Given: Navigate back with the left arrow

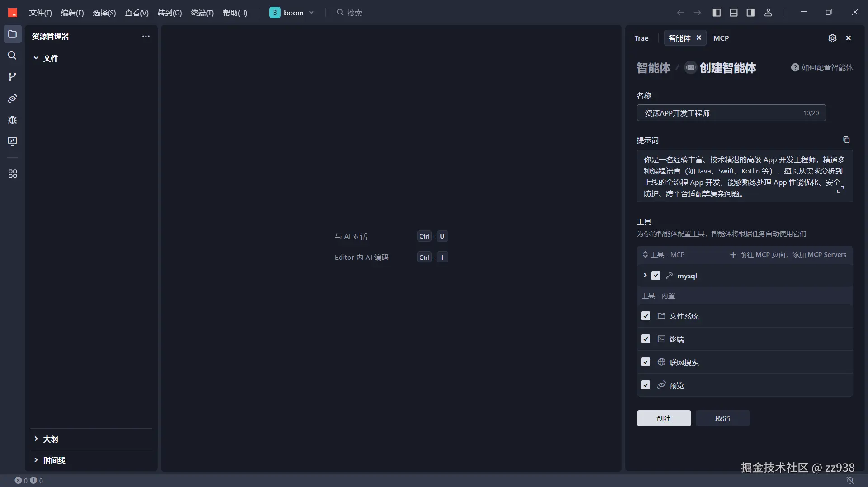Looking at the screenshot, I should [x=680, y=13].
